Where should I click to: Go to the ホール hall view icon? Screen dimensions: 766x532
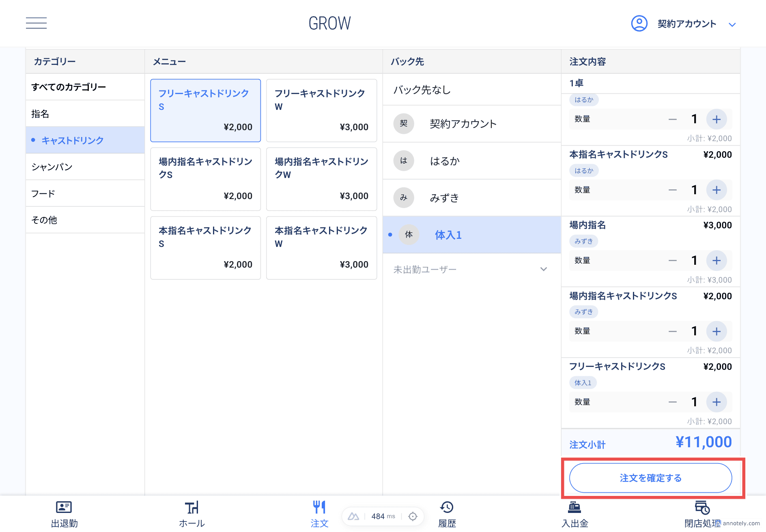(x=191, y=507)
